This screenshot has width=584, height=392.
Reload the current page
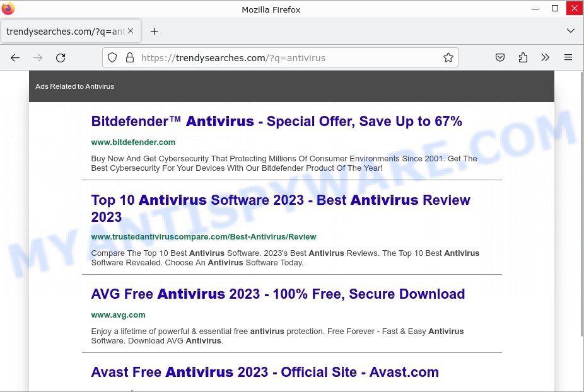[x=61, y=58]
